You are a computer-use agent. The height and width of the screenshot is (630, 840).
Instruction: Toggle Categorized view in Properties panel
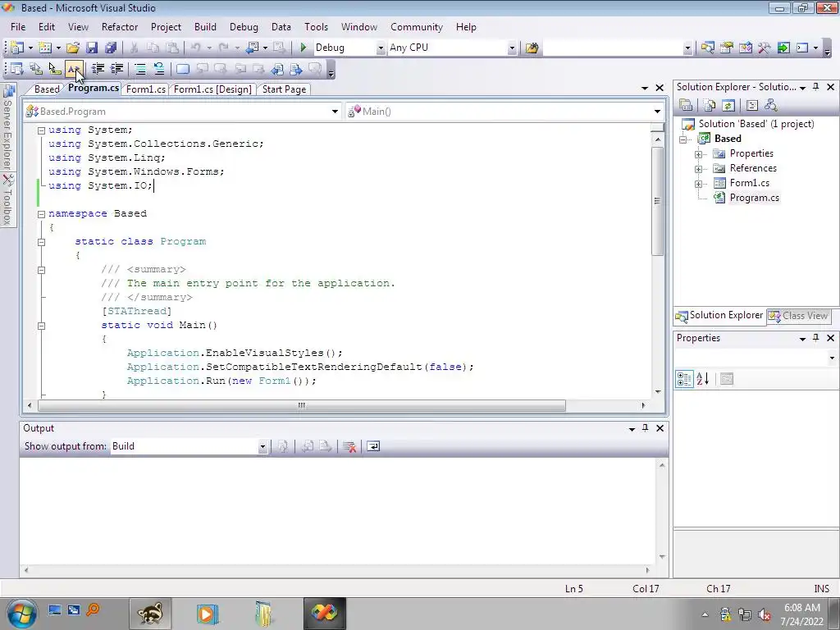point(685,379)
